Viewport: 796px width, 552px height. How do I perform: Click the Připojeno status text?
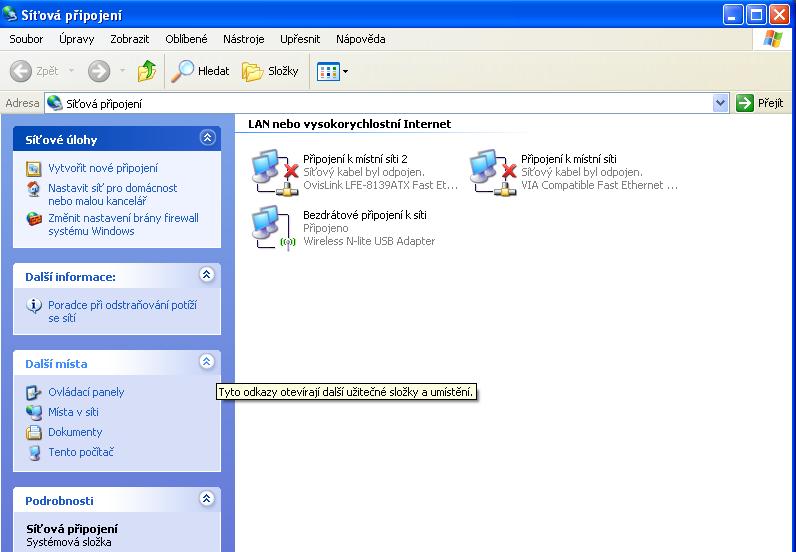[x=325, y=228]
